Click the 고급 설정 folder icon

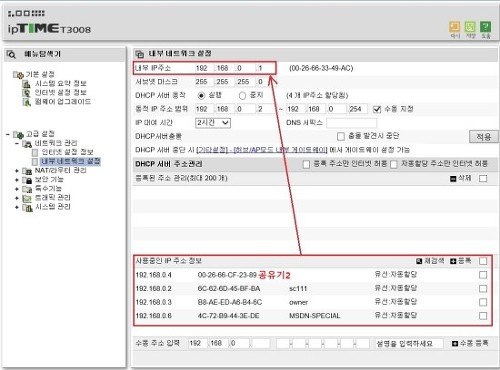18,134
